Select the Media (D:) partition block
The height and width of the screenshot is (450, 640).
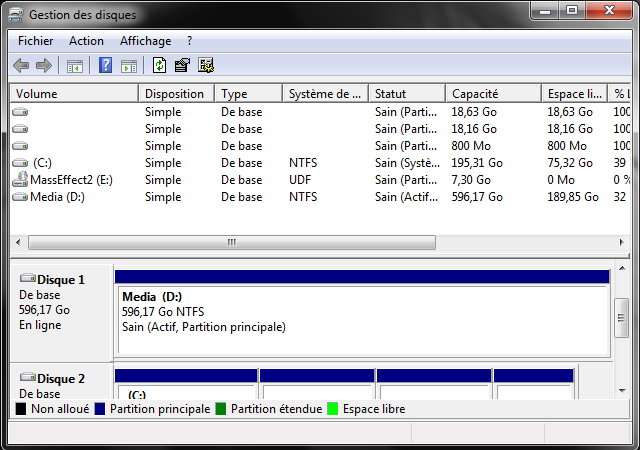coord(361,318)
